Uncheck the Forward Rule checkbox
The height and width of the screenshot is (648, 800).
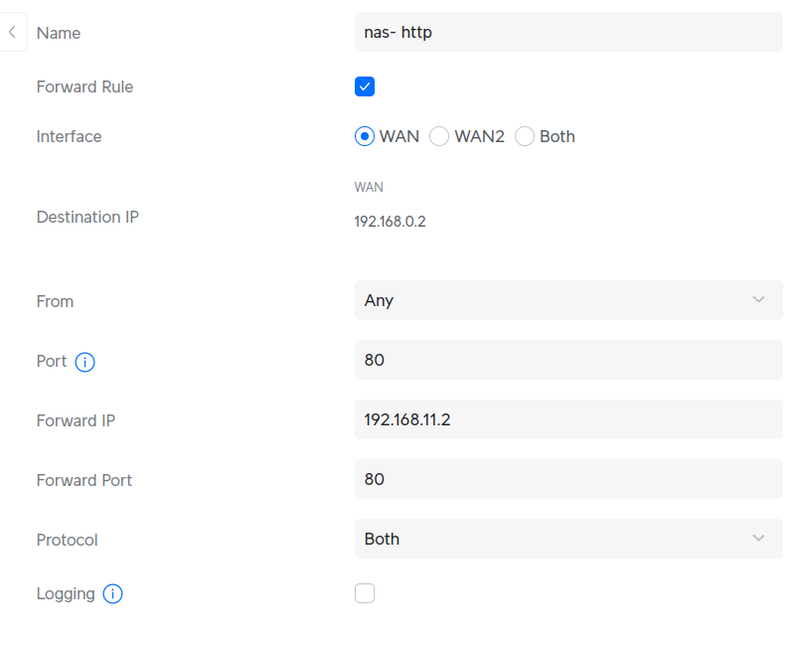365,87
